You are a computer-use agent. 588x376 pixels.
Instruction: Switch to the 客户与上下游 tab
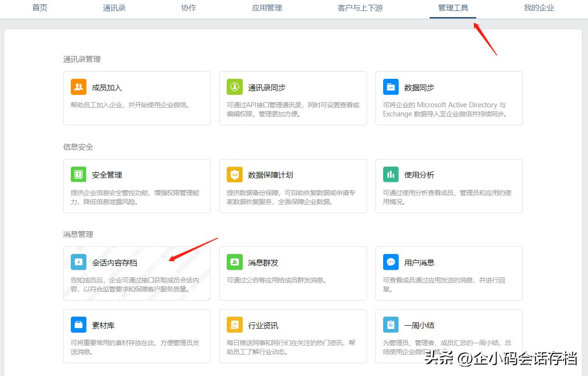[x=360, y=8]
